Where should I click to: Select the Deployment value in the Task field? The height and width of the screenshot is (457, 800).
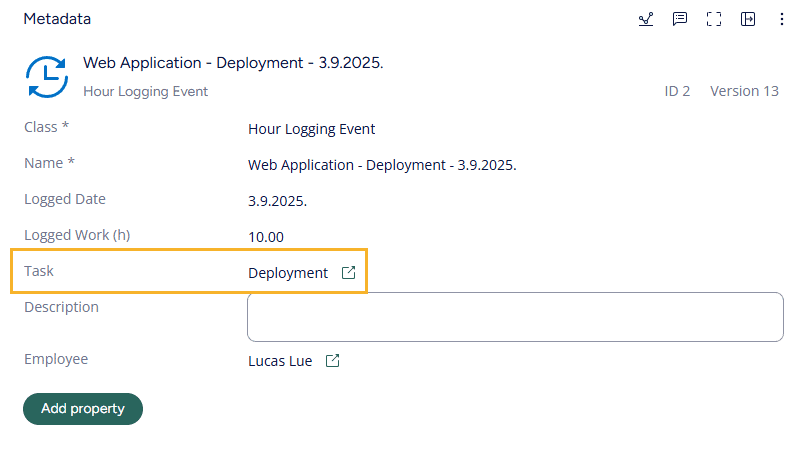(x=287, y=273)
